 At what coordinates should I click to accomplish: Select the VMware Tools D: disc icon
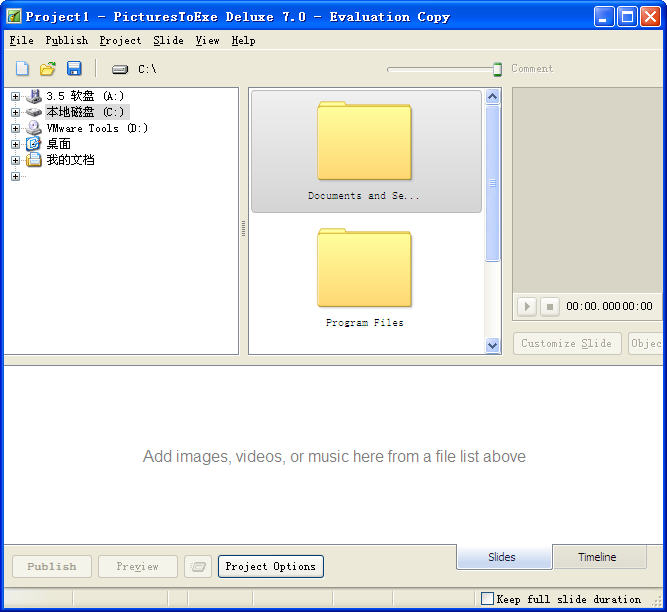tap(34, 128)
